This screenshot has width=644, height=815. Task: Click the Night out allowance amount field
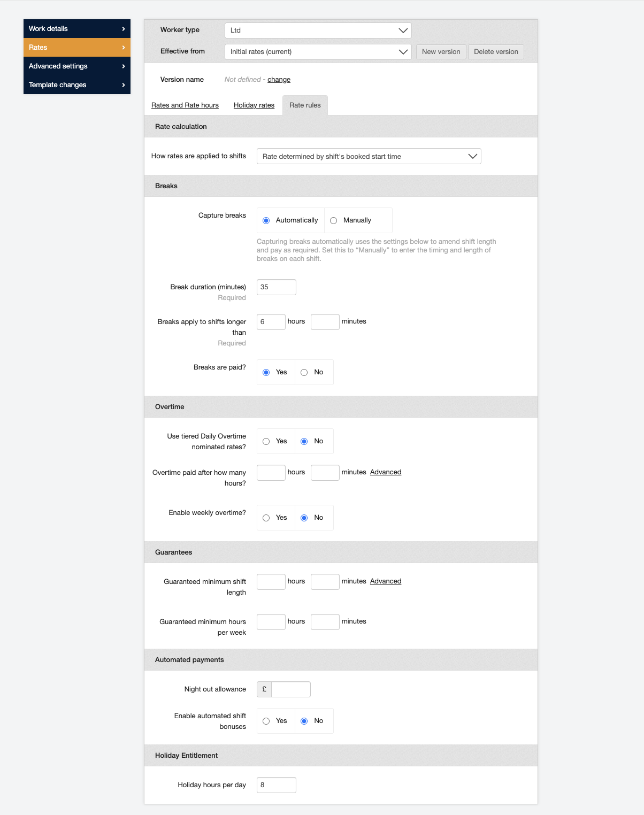click(x=290, y=689)
